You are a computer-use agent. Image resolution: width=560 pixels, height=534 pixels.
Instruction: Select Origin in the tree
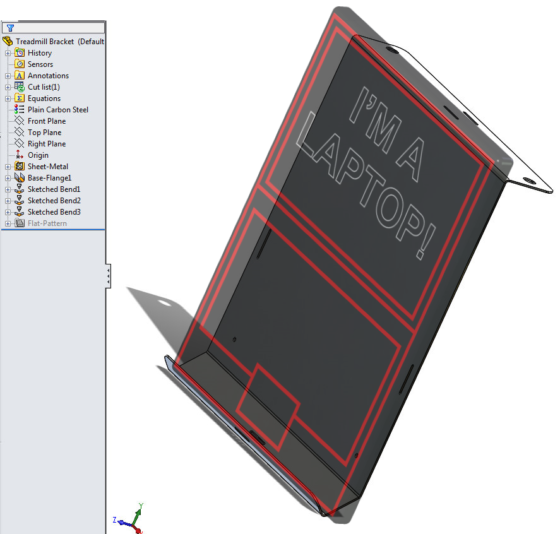[38, 155]
